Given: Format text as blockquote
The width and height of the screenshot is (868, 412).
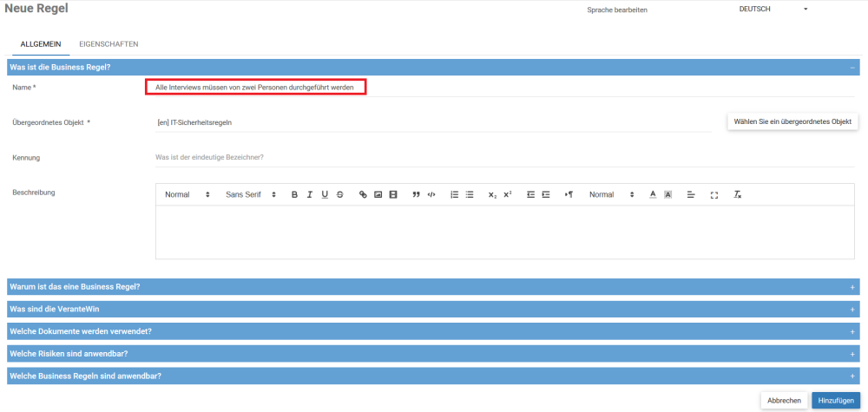Looking at the screenshot, I should pos(417,194).
